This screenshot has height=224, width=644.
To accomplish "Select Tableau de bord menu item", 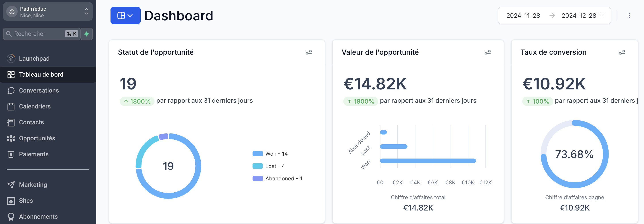I will pyautogui.click(x=48, y=75).
